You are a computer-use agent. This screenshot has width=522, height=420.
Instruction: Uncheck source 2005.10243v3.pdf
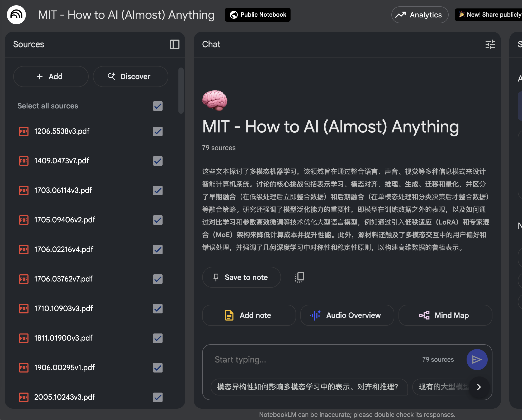pyautogui.click(x=158, y=397)
